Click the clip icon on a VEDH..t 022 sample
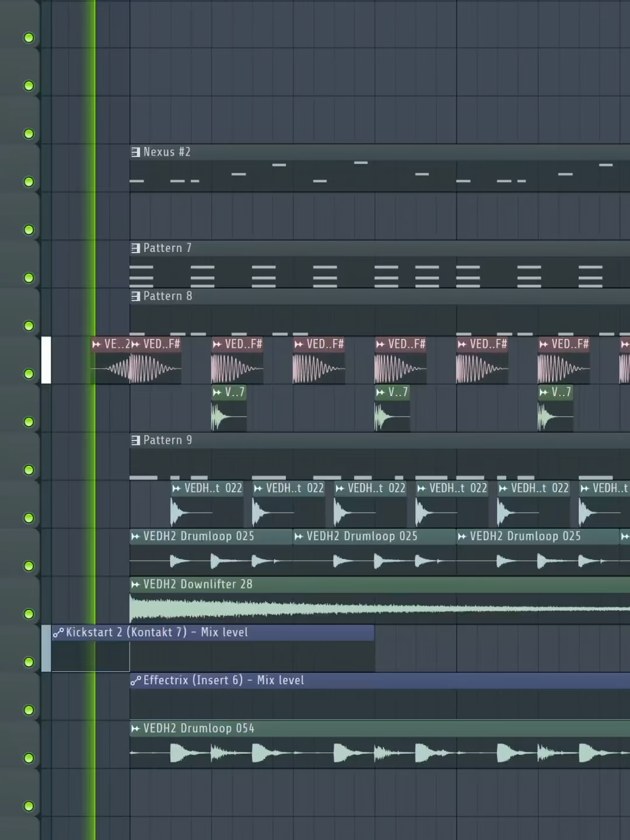 click(176, 488)
